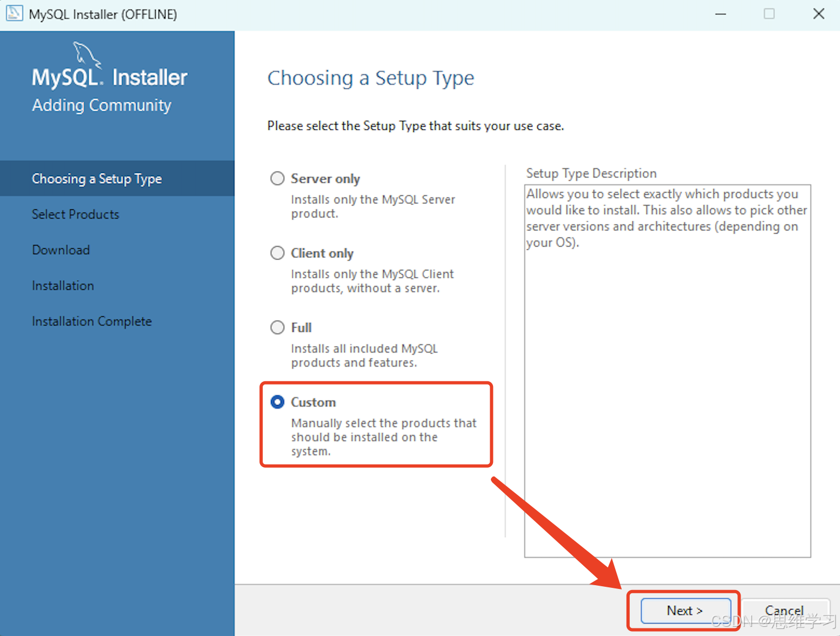840x636 pixels.
Task: Click the 'Adding Community' subtitle
Action: point(102,105)
